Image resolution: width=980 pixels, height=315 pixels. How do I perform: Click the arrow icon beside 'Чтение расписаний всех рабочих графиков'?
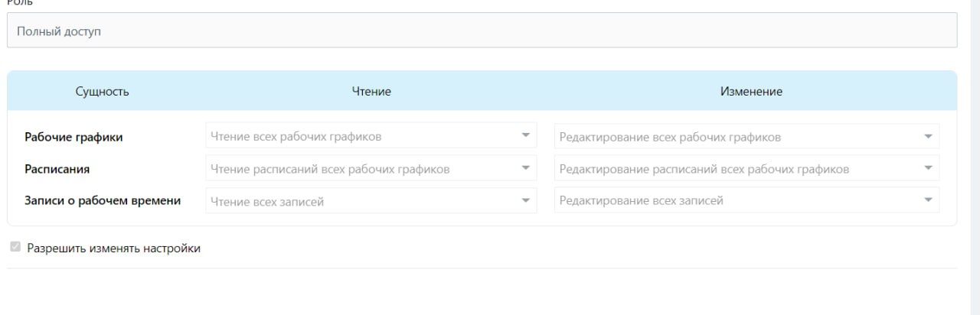[x=525, y=167]
